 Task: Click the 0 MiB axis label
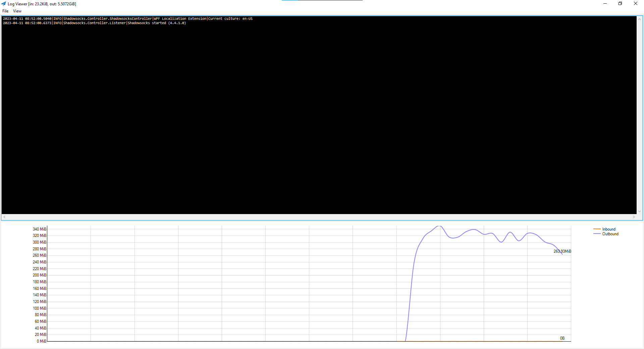[41, 341]
